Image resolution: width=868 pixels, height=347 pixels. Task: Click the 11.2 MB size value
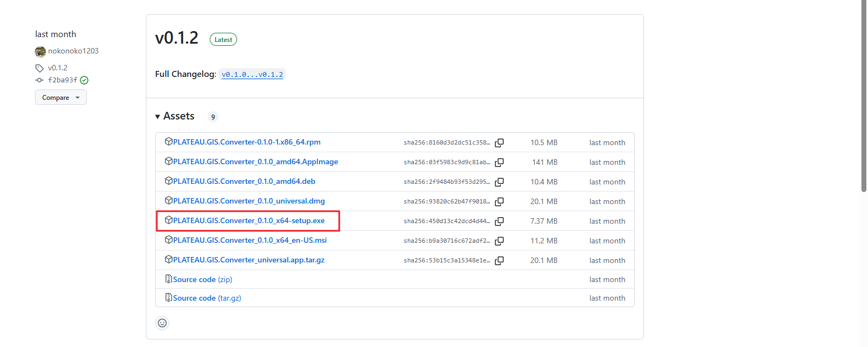[x=544, y=241]
